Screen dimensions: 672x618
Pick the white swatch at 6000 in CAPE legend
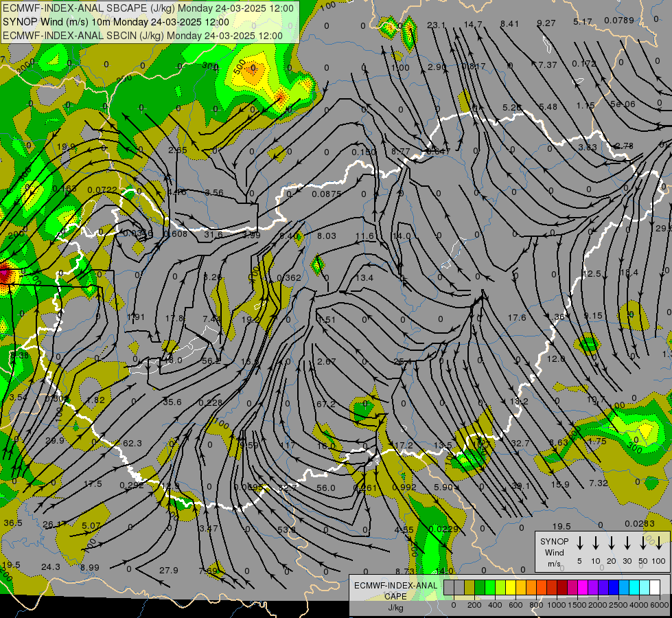pos(654,588)
